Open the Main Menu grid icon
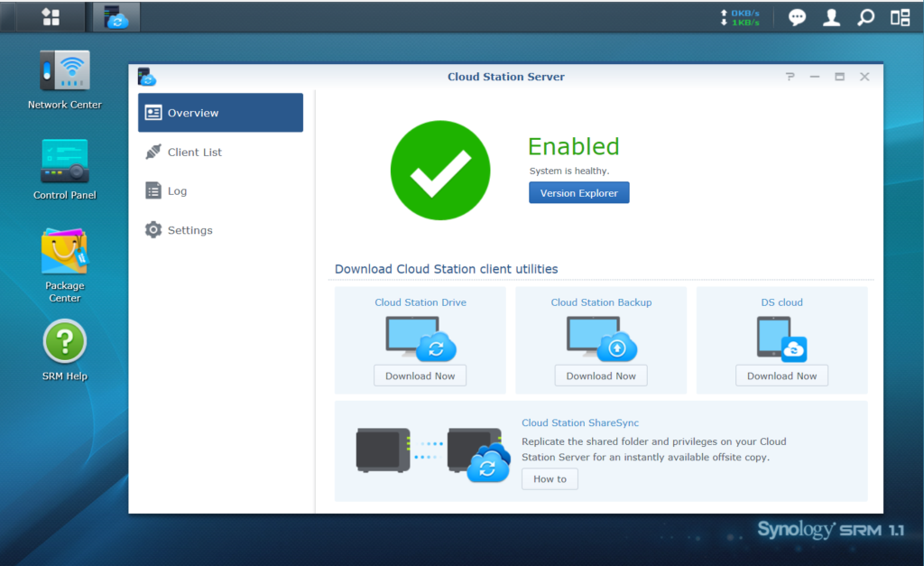The width and height of the screenshot is (924, 566). click(x=51, y=17)
